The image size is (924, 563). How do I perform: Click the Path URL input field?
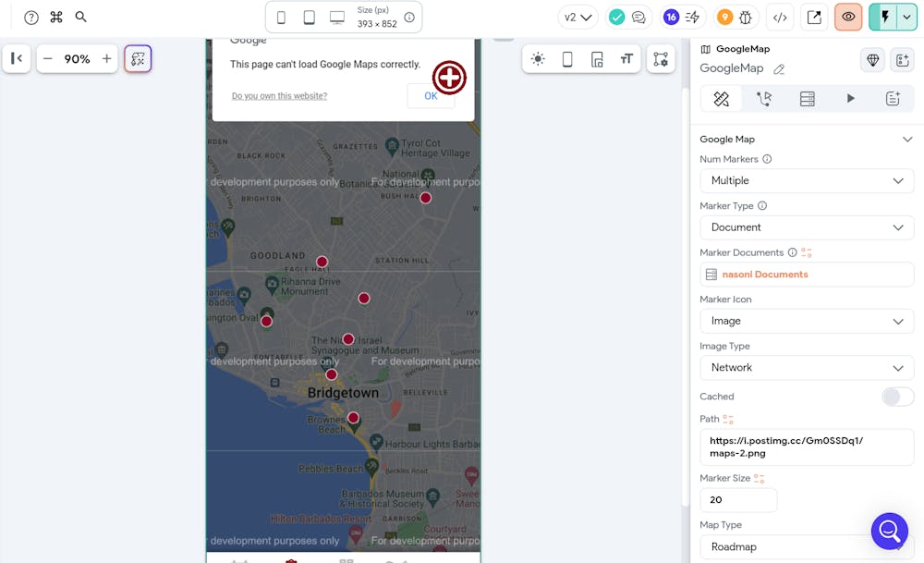coord(806,447)
